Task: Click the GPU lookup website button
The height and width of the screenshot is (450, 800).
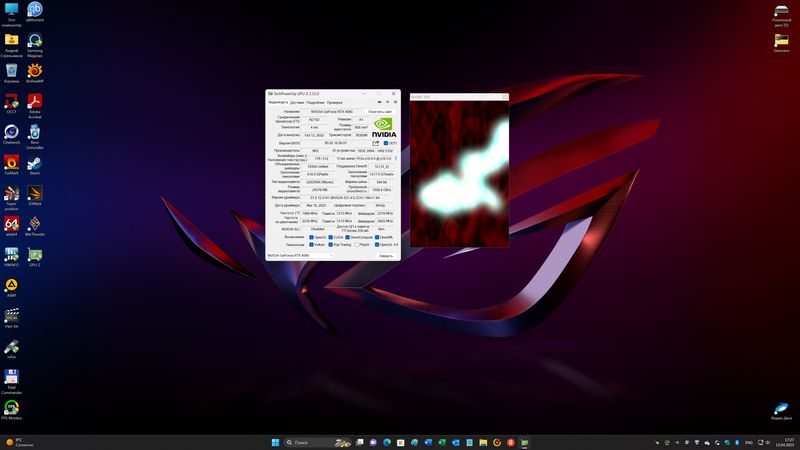Action: point(380,111)
